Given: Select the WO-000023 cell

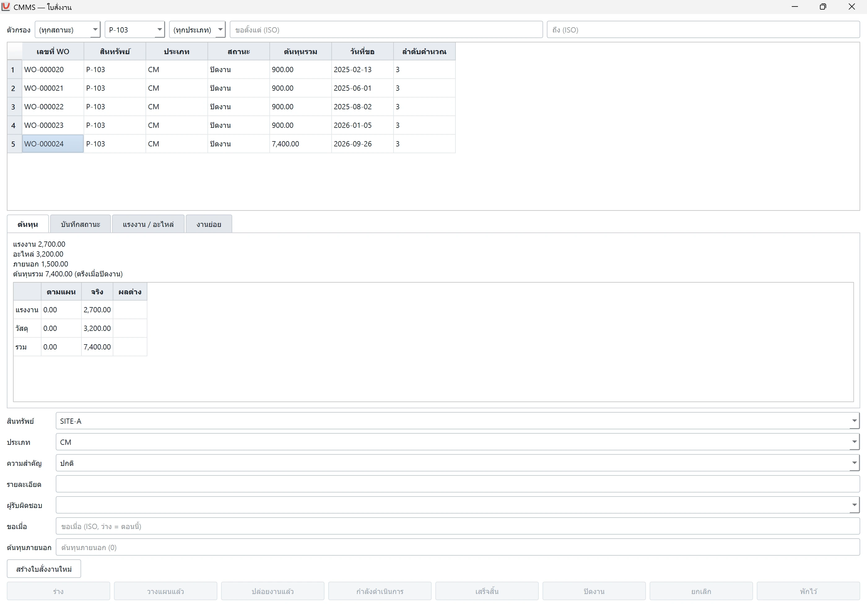Looking at the screenshot, I should pos(53,125).
